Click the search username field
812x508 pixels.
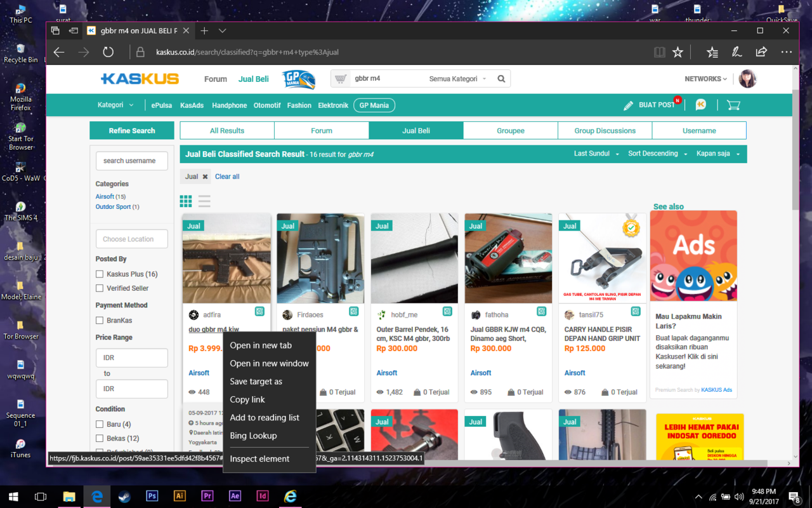click(132, 161)
